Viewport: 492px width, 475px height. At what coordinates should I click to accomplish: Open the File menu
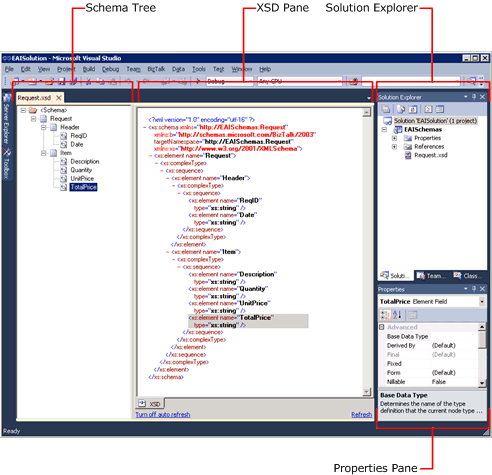9,69
